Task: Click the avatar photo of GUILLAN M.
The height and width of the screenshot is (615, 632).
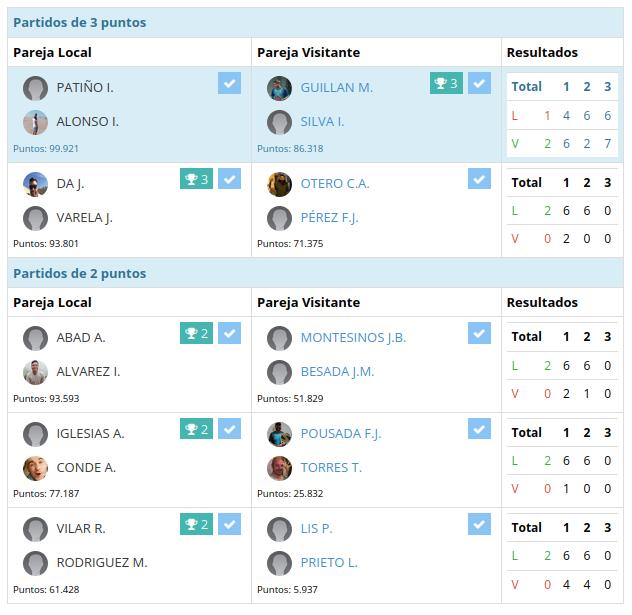Action: tap(279, 88)
